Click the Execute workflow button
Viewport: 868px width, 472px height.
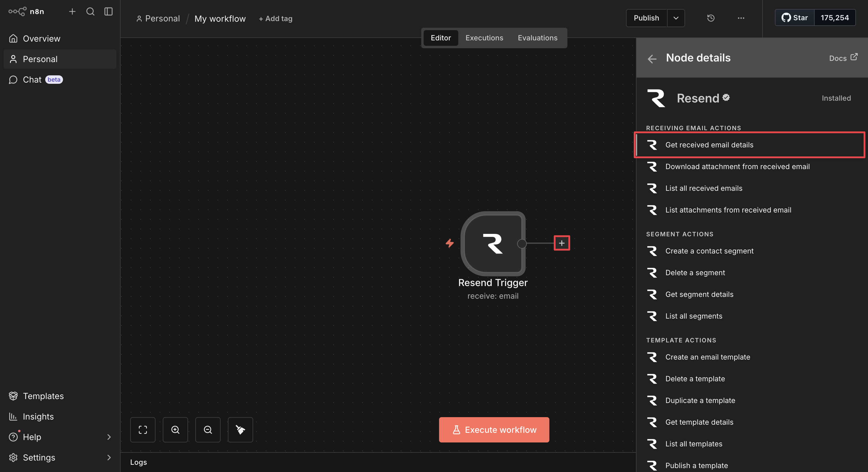tap(494, 430)
